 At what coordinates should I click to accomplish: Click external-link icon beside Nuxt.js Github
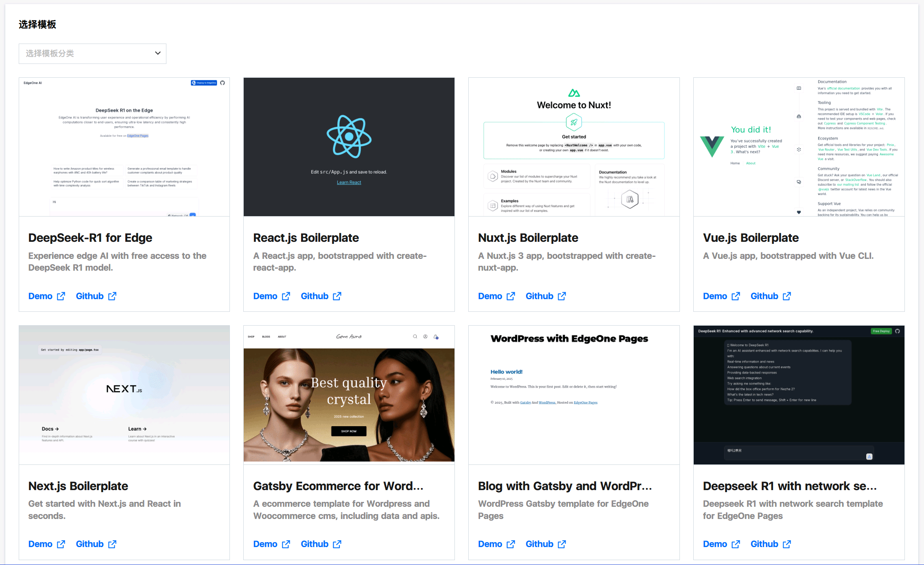(562, 296)
